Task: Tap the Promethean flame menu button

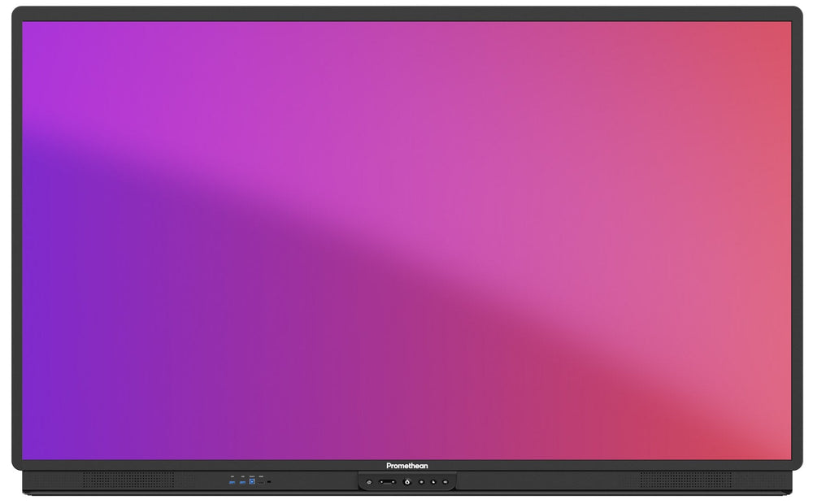Action: [x=407, y=482]
